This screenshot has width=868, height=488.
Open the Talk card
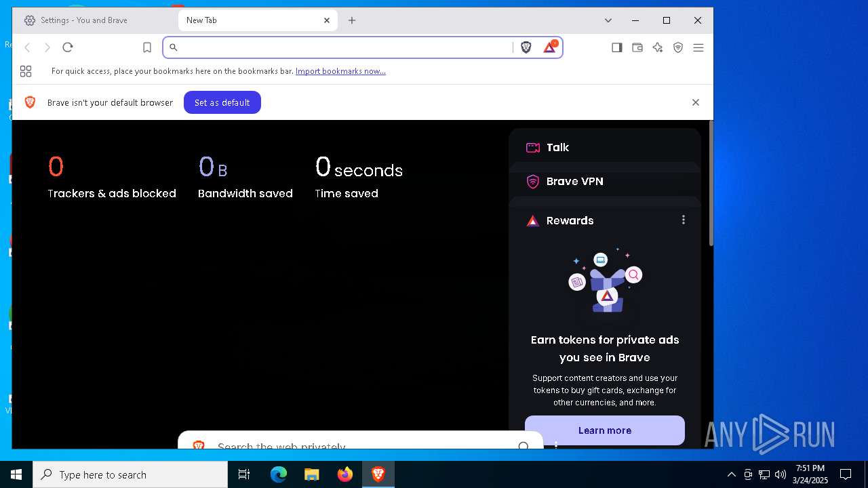[x=605, y=147]
